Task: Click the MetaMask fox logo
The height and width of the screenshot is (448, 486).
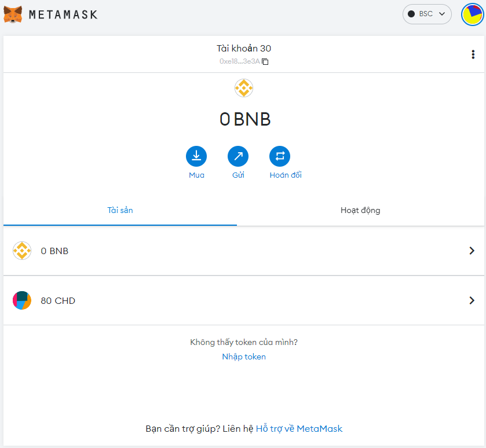Action: [x=13, y=14]
